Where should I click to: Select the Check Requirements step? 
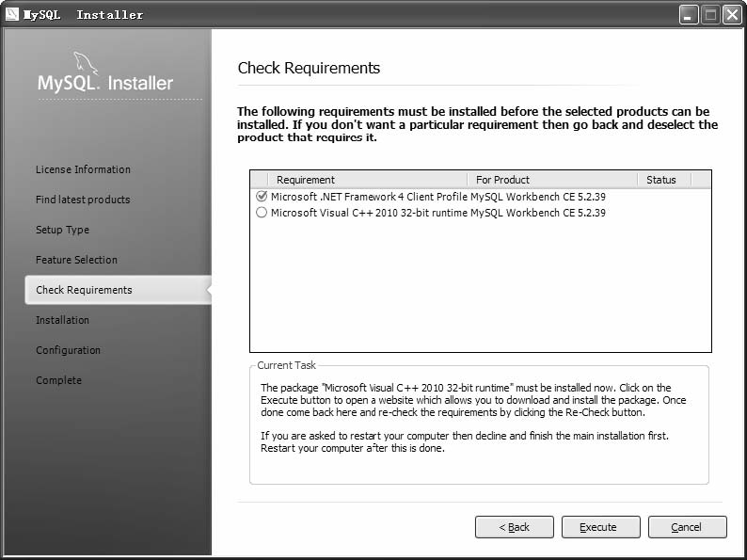tap(119, 290)
